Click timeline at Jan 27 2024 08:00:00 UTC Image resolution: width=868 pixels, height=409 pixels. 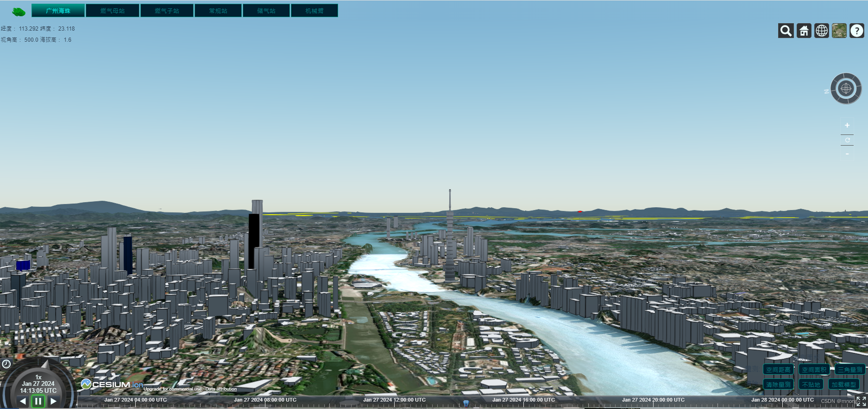pyautogui.click(x=265, y=400)
